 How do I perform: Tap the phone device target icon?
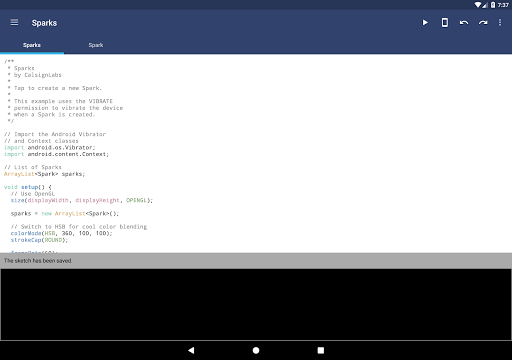pyautogui.click(x=444, y=22)
